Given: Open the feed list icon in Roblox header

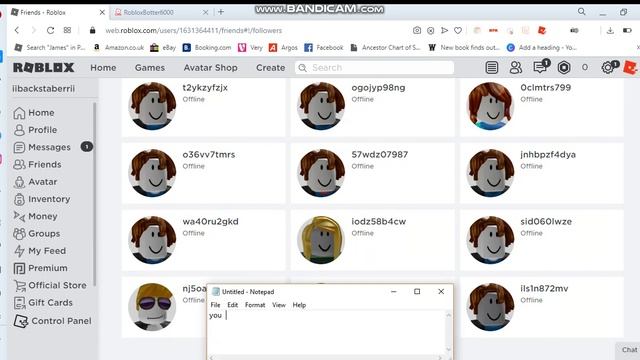Looking at the screenshot, I should [x=492, y=67].
